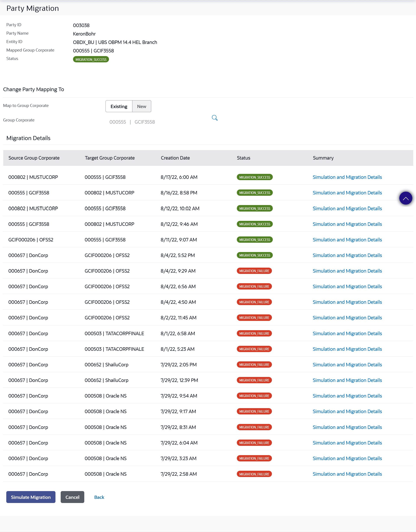Click the Creation Date column header
This screenshot has height=532, width=416.
[175, 158]
